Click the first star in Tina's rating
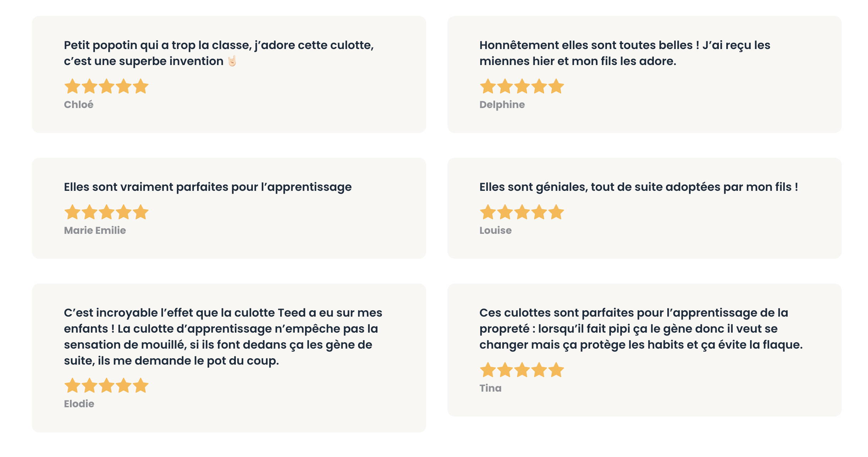Viewport: 868px width, 457px height. click(488, 370)
